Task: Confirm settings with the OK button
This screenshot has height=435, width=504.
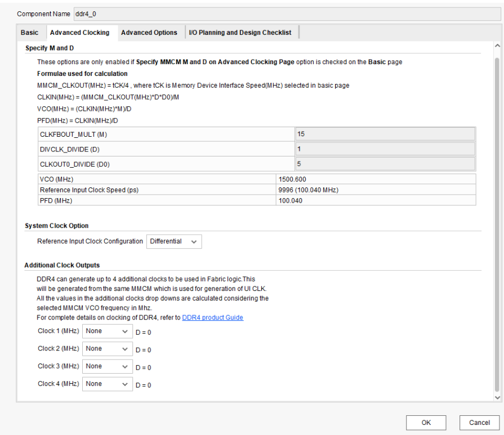Action: 426,423
